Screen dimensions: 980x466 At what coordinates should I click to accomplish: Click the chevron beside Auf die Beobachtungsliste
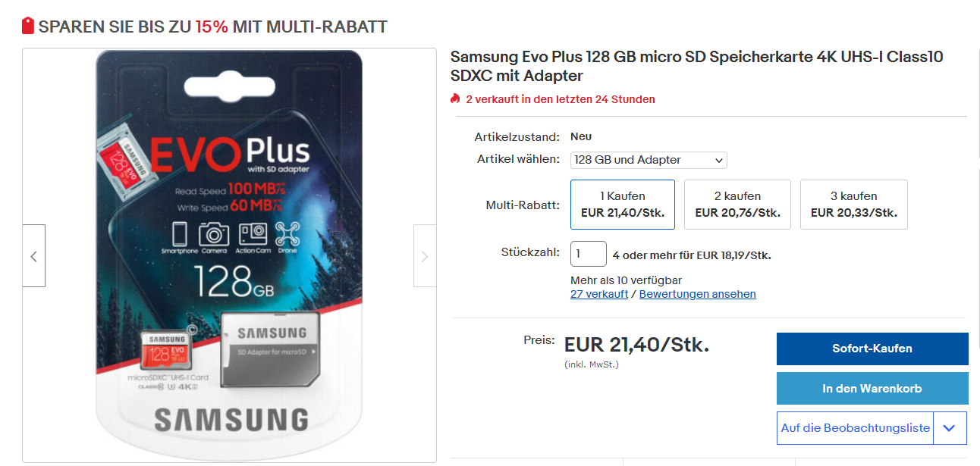(x=949, y=428)
